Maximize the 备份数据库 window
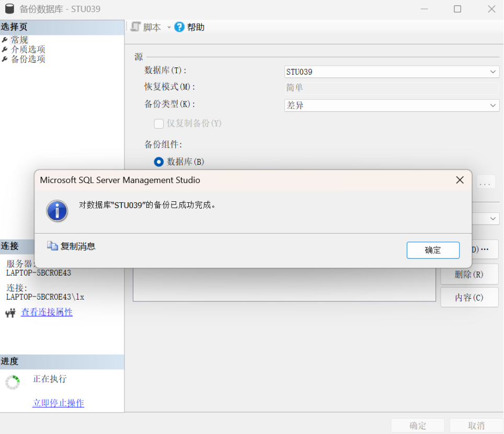Screen dimensions: 504x434 pos(457,9)
